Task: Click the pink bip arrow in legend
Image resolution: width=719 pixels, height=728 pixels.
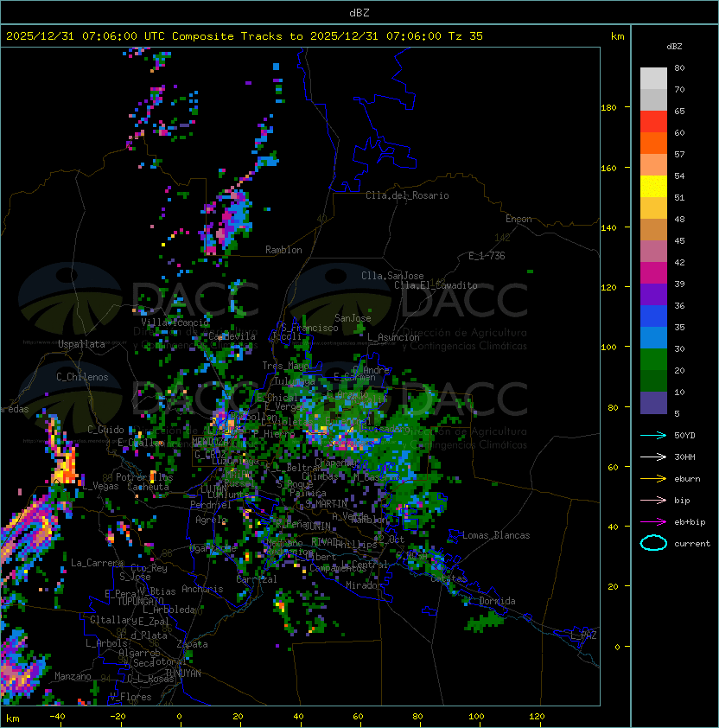Action: point(653,500)
